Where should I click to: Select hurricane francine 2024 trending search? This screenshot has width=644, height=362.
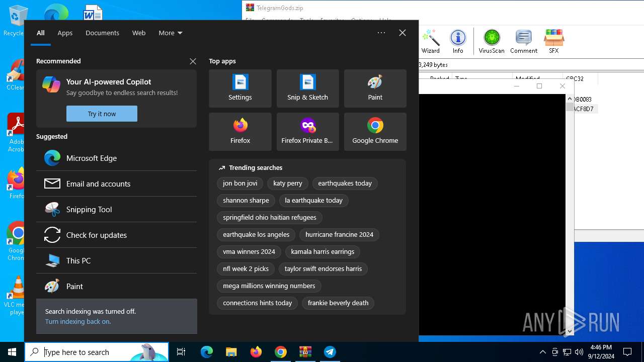coord(340,235)
